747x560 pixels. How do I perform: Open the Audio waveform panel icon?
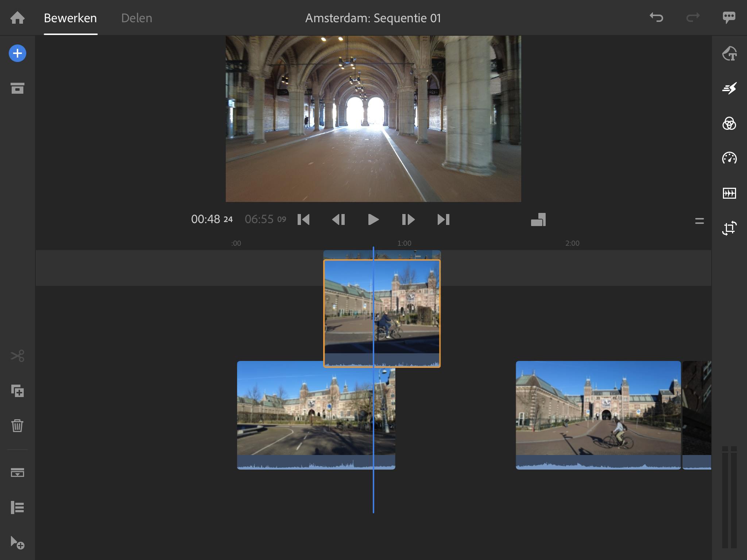click(x=729, y=193)
